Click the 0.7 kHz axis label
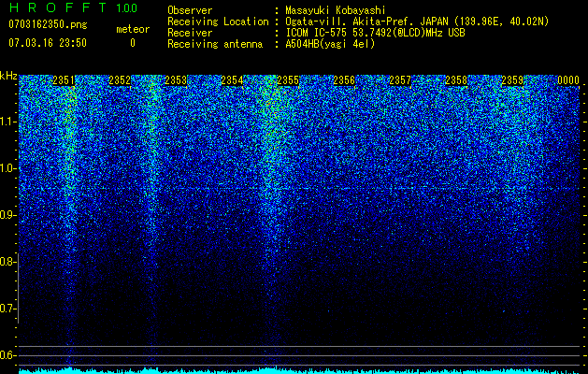Viewport: 588px width, 374px height. [x=8, y=309]
